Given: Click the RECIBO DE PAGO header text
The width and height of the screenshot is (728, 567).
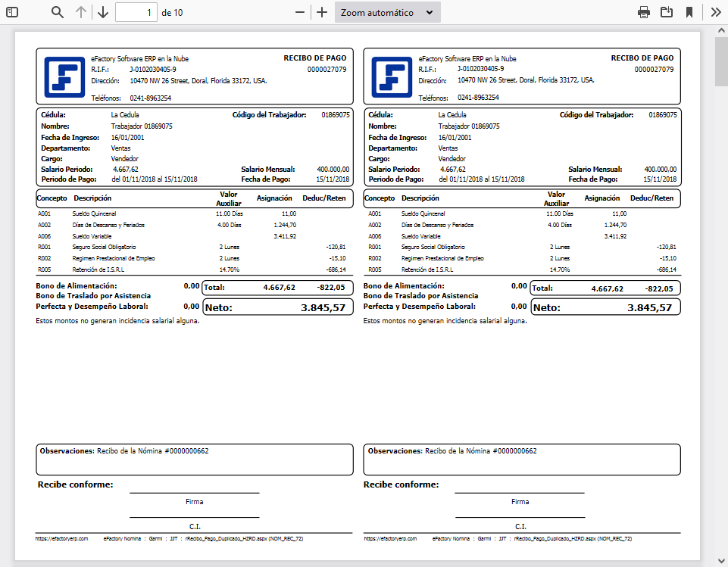Looking at the screenshot, I should [314, 58].
